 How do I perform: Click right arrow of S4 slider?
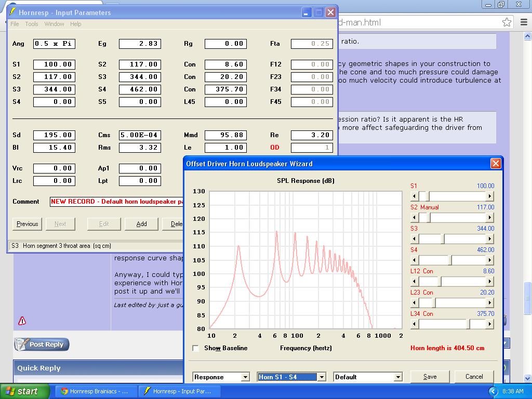[489, 260]
